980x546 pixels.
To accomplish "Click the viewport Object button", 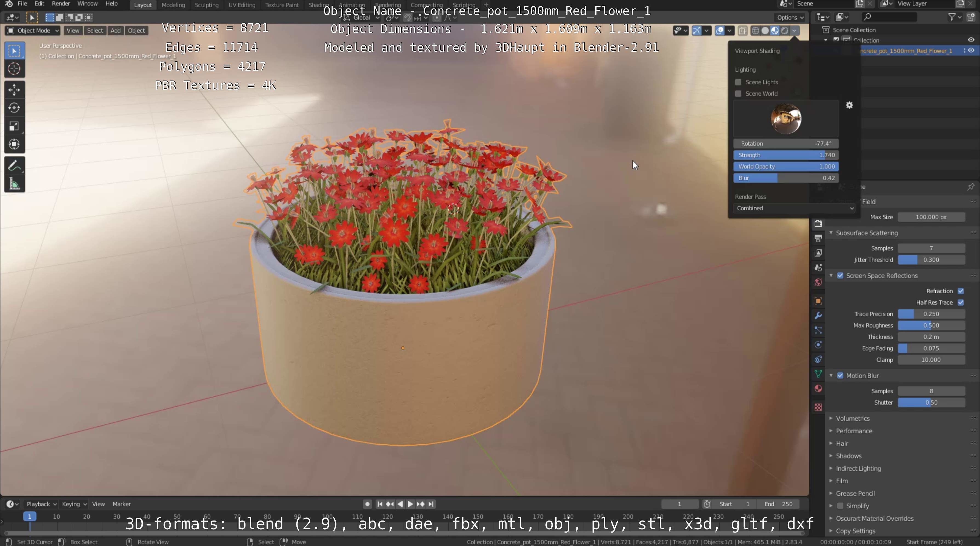I will pyautogui.click(x=136, y=30).
